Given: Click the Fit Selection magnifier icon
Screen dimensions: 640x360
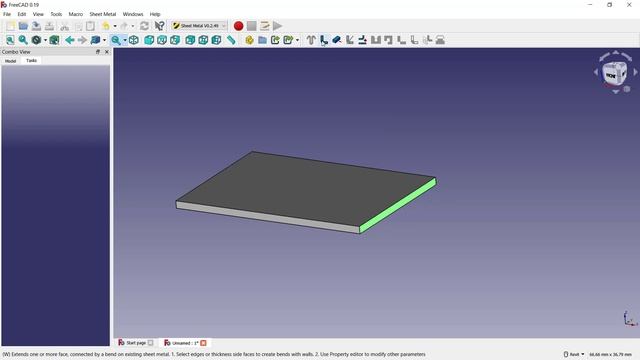Looking at the screenshot, I should click(x=23, y=40).
